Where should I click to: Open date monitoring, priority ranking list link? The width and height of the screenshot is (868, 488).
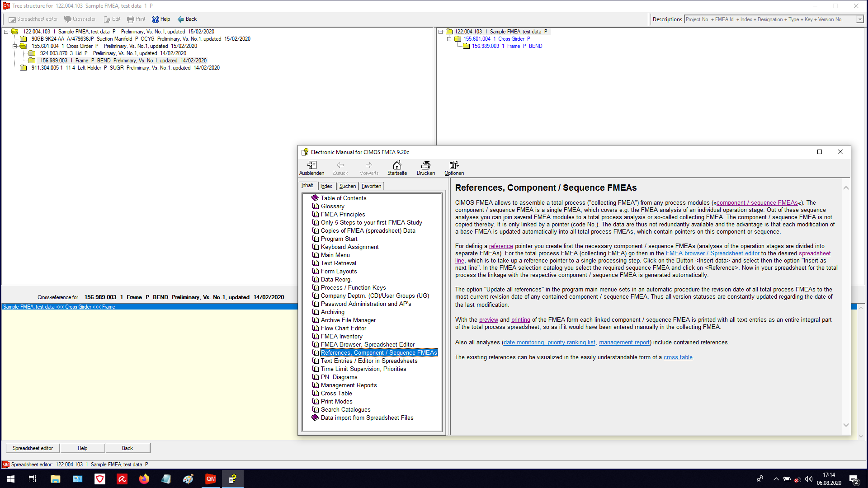[549, 342]
